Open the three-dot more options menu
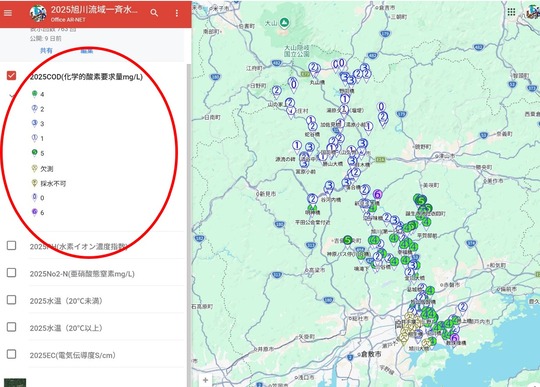 point(177,13)
